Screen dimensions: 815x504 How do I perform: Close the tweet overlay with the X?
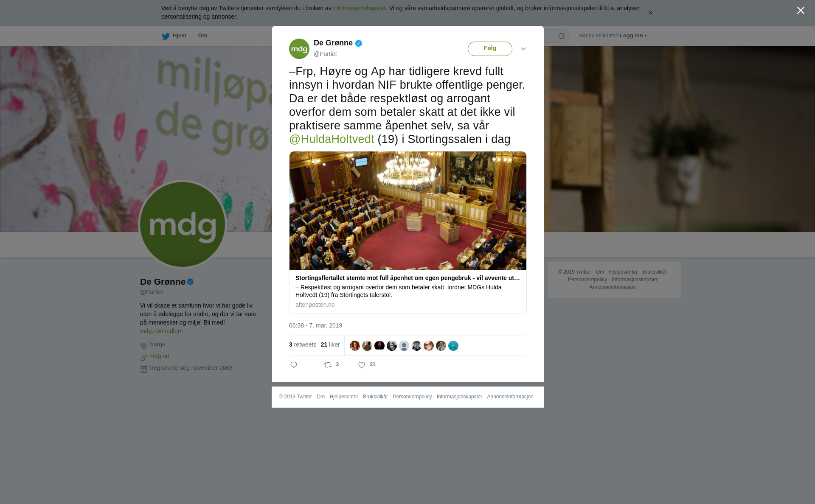tap(801, 11)
